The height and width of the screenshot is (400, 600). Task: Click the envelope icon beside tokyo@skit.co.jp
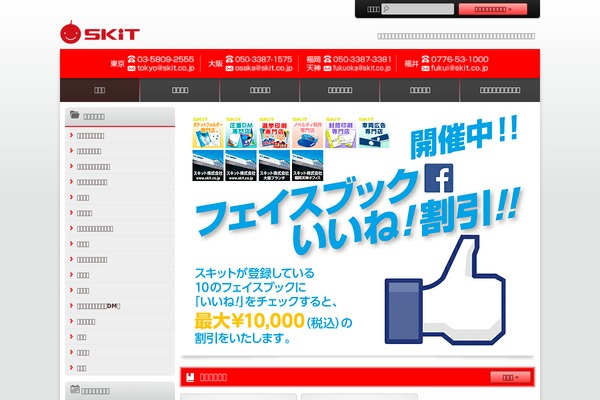click(x=131, y=69)
